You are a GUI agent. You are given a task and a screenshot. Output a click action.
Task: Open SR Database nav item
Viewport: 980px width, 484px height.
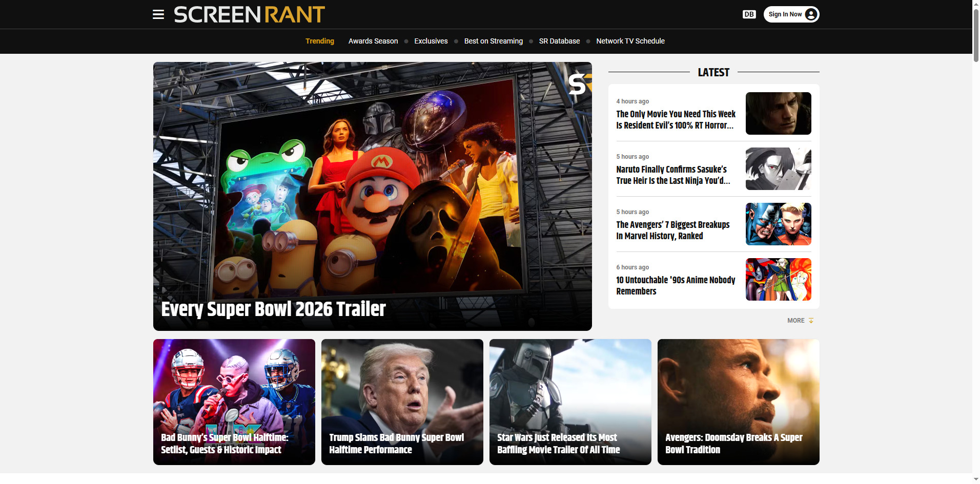[559, 41]
